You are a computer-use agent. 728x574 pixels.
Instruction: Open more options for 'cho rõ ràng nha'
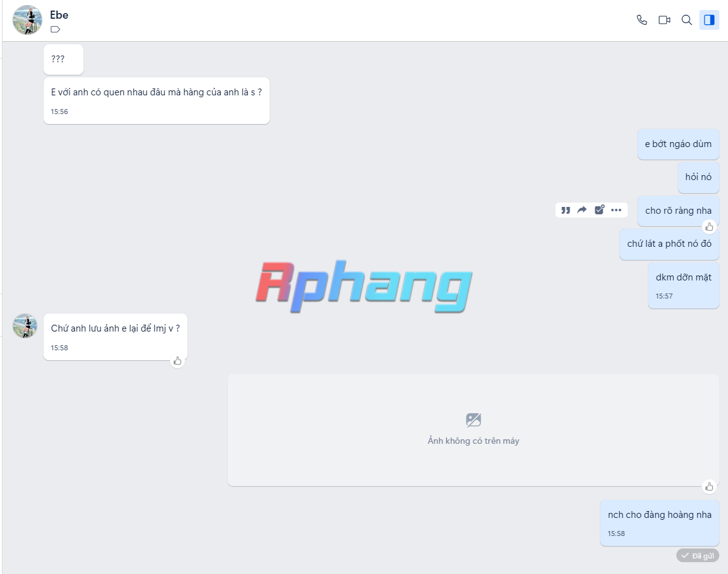click(616, 210)
